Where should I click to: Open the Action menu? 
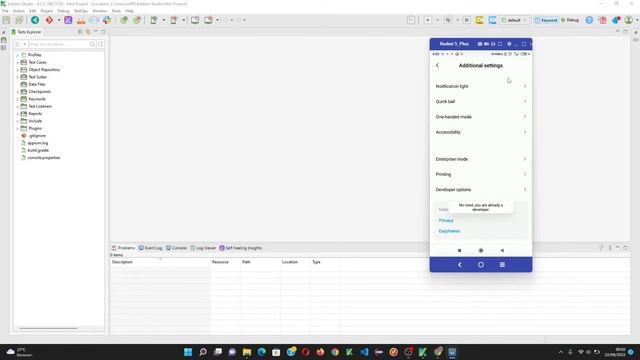pos(19,11)
